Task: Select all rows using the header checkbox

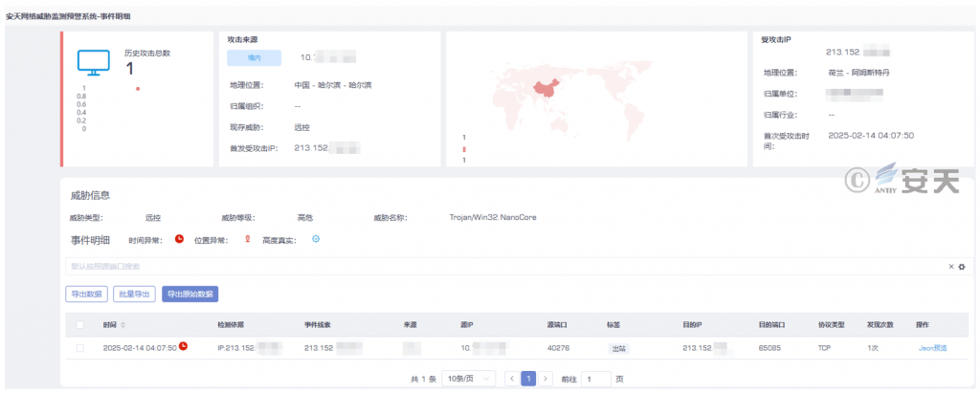Action: (x=80, y=324)
